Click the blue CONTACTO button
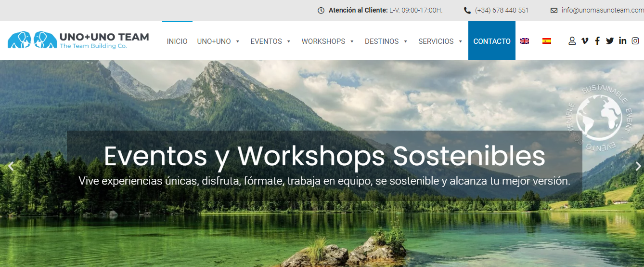The width and height of the screenshot is (644, 267). tap(492, 41)
